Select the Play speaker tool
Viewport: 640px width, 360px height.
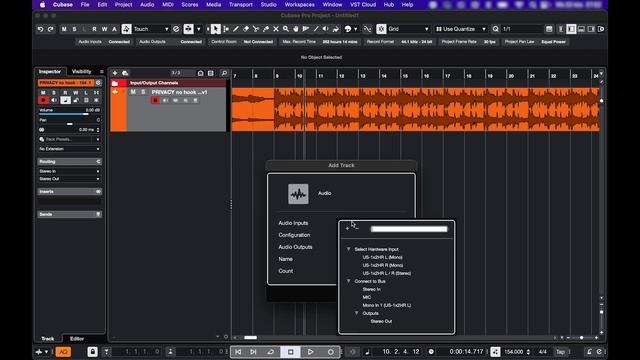coord(326,29)
